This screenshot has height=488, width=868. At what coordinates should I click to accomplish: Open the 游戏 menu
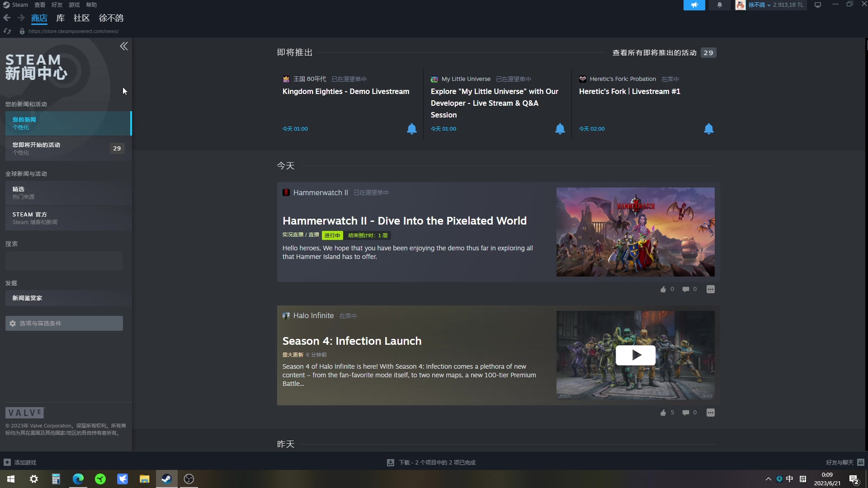[x=74, y=5]
